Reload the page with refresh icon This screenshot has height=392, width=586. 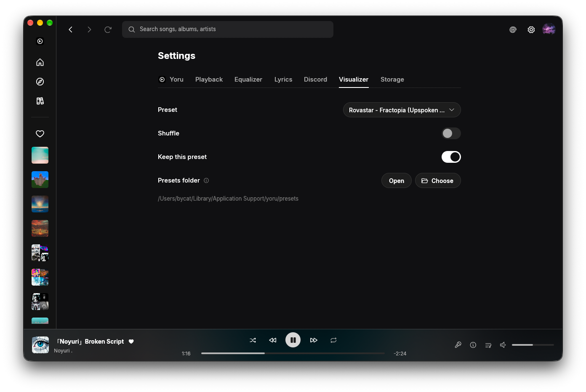pyautogui.click(x=108, y=29)
